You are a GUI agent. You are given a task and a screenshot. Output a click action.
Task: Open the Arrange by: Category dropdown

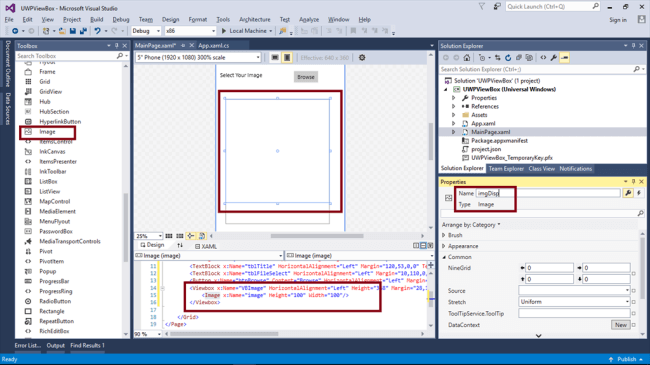tap(471, 225)
